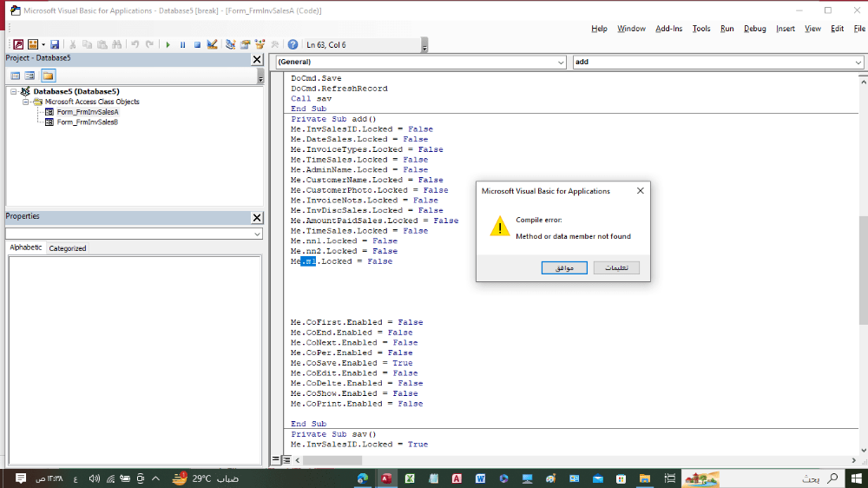Close the Properties panel
This screenshot has width=868, height=488.
[257, 218]
